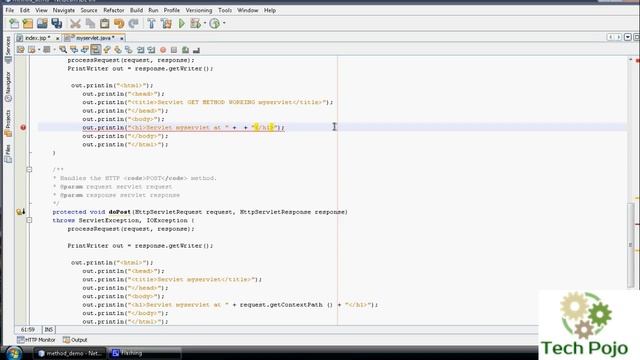Clean and build with hammer-broom icon
This screenshot has height=360, width=640.
click(166, 23)
